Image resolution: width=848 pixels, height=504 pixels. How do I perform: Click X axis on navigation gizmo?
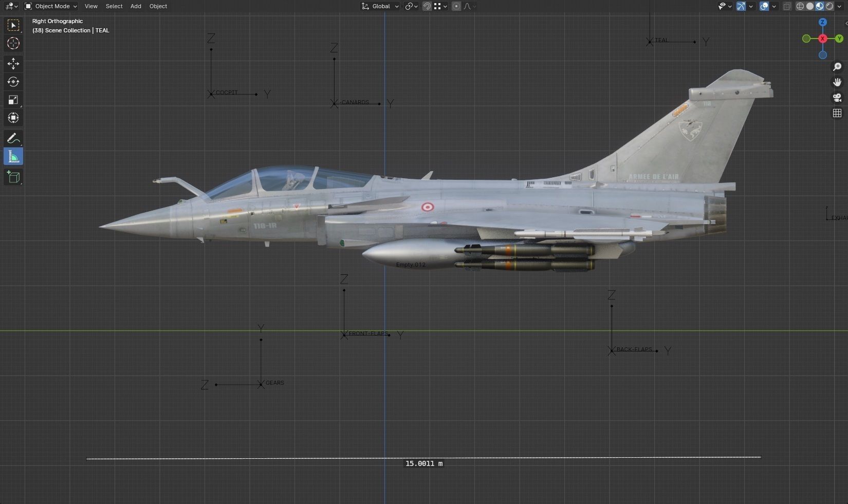pyautogui.click(x=823, y=39)
